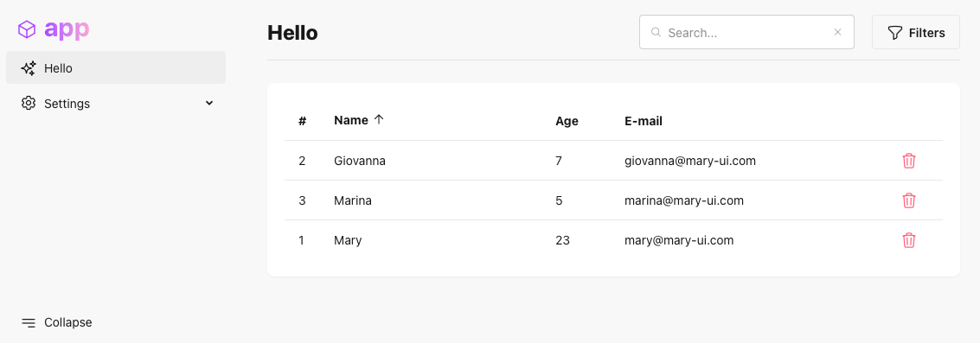Sort by the E-mail column header
This screenshot has width=980, height=343.
point(644,121)
